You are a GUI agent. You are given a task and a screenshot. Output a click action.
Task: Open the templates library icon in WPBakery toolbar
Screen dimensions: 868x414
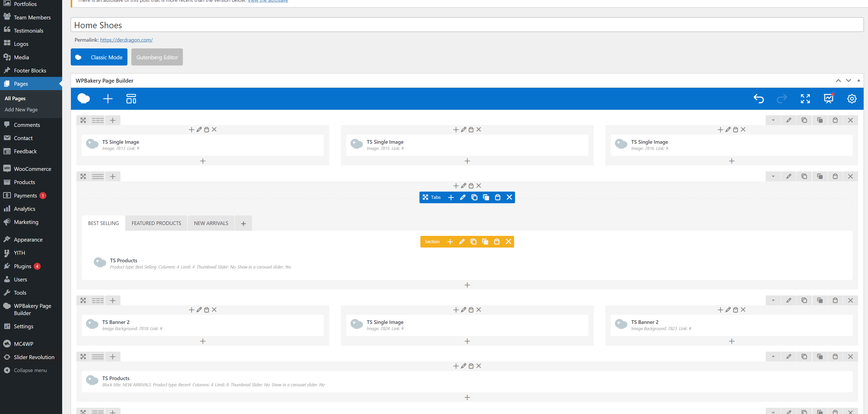point(131,99)
